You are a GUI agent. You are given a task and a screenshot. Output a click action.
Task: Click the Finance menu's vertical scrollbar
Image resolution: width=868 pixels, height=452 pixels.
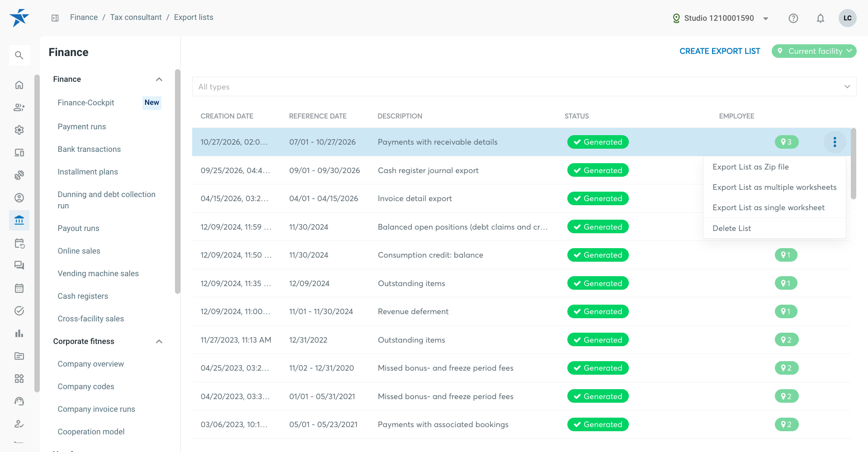177,181
